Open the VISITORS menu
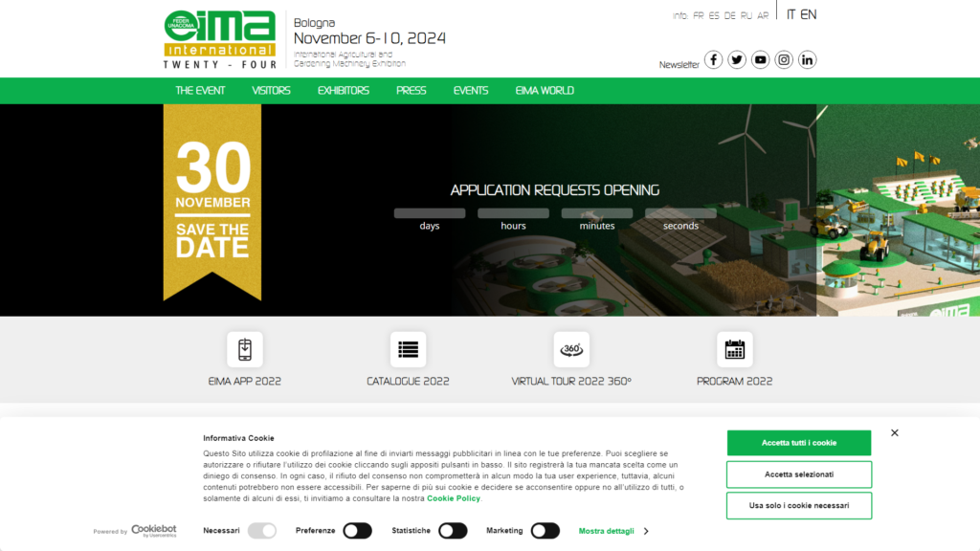 tap(271, 91)
